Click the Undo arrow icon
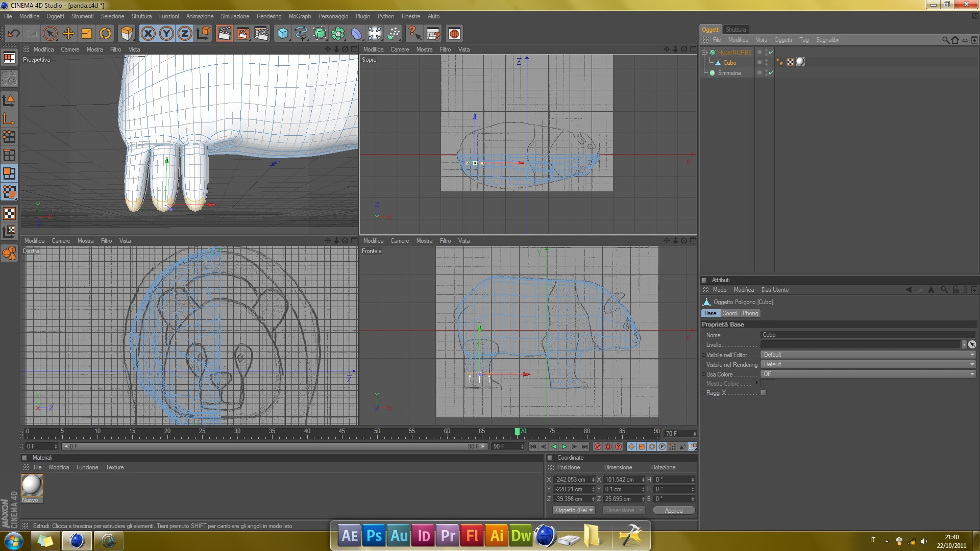Viewport: 980px width, 551px height. (13, 34)
